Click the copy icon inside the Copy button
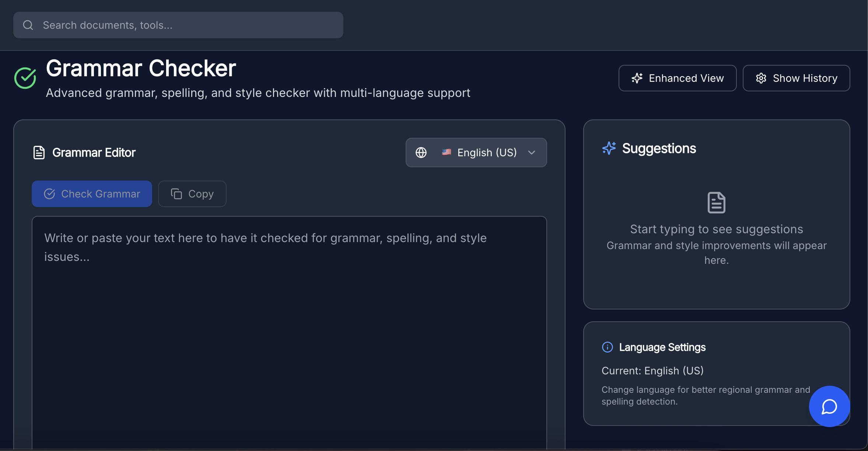Image resolution: width=868 pixels, height=451 pixels. click(176, 193)
